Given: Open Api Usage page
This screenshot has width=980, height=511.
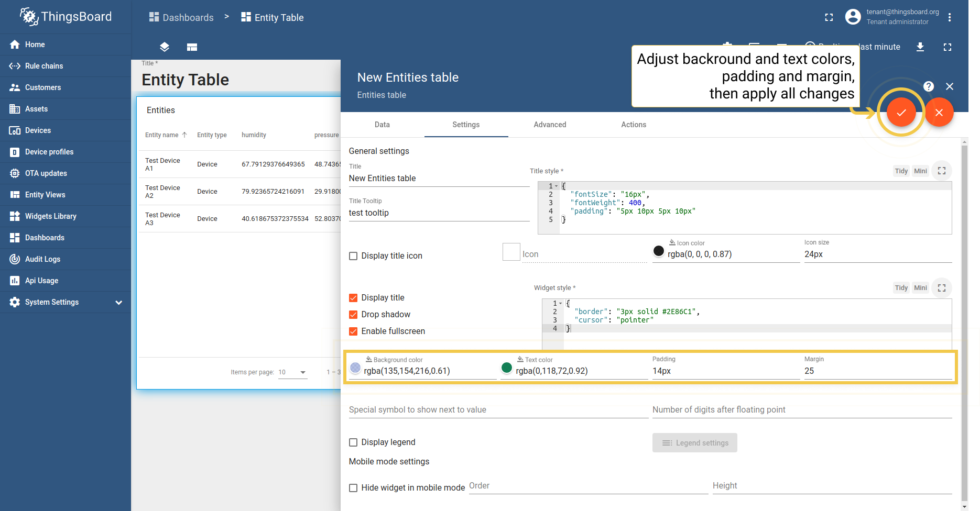Looking at the screenshot, I should 66,281.
